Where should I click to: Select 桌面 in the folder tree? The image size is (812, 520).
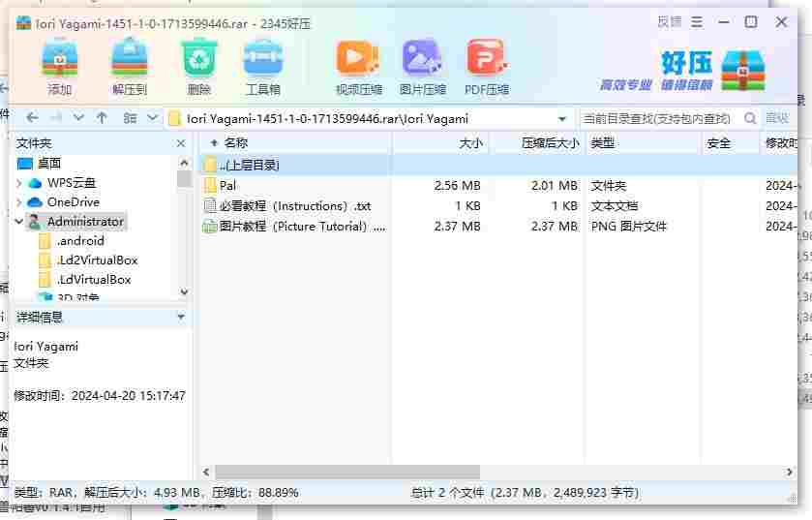(40, 164)
